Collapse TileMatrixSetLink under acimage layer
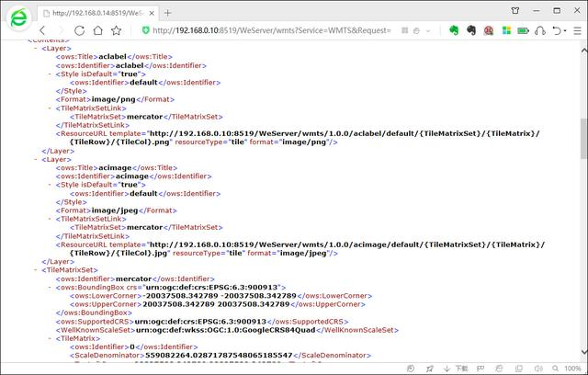The image size is (588, 375). click(50, 219)
